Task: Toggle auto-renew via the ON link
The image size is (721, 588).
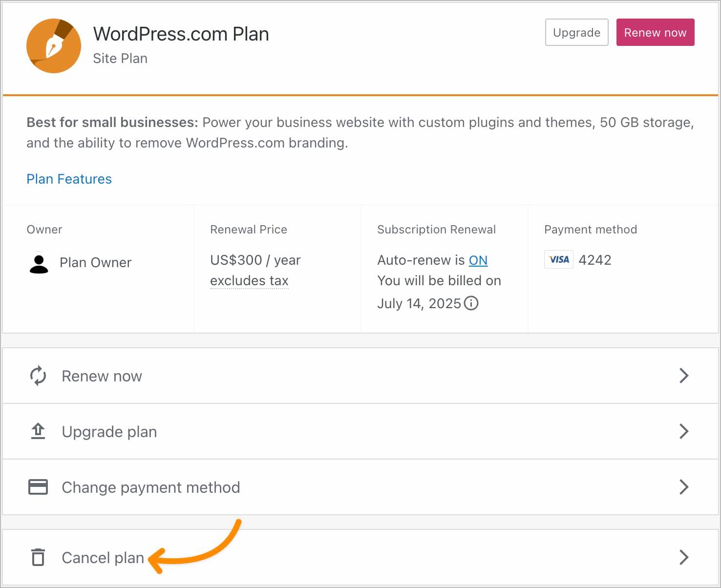Action: pyautogui.click(x=478, y=260)
